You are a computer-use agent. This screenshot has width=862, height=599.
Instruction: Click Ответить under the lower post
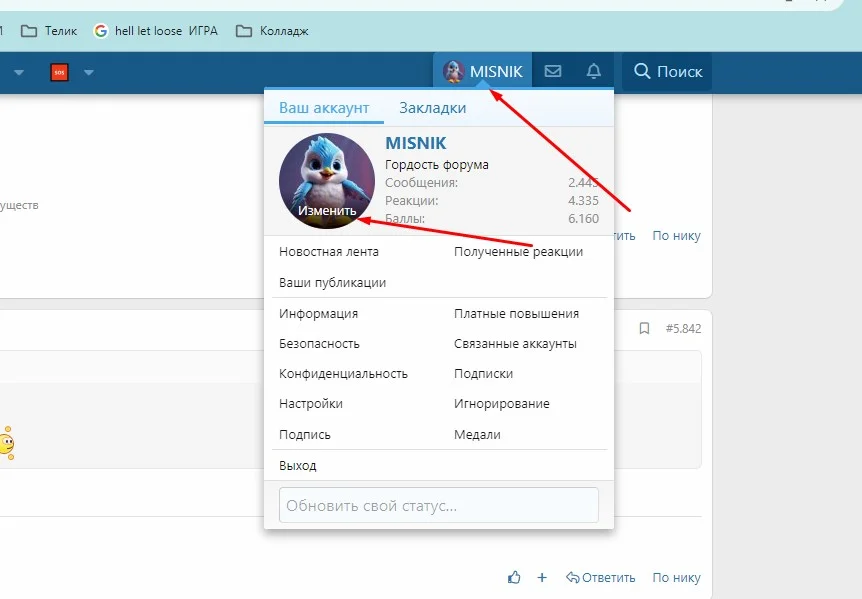tap(600, 578)
